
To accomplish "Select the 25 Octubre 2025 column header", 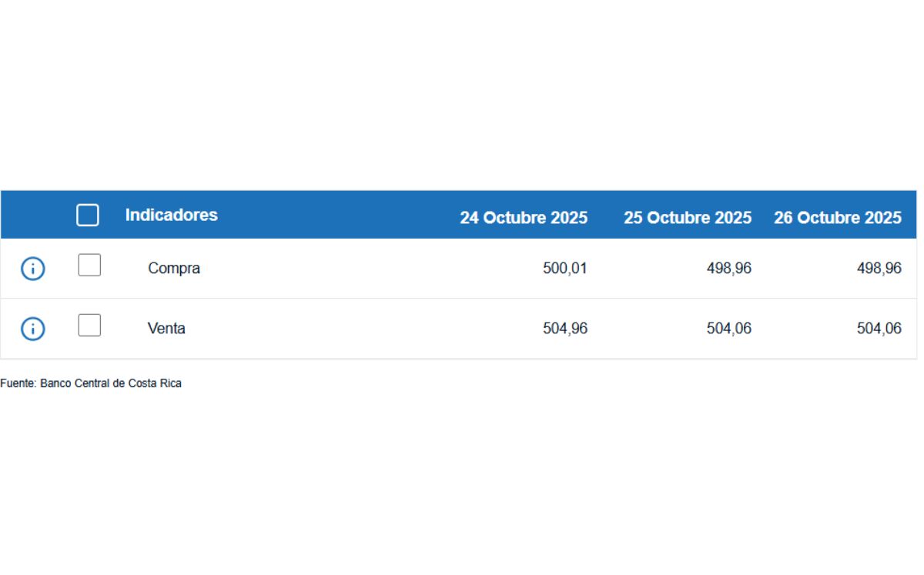I will (687, 218).
